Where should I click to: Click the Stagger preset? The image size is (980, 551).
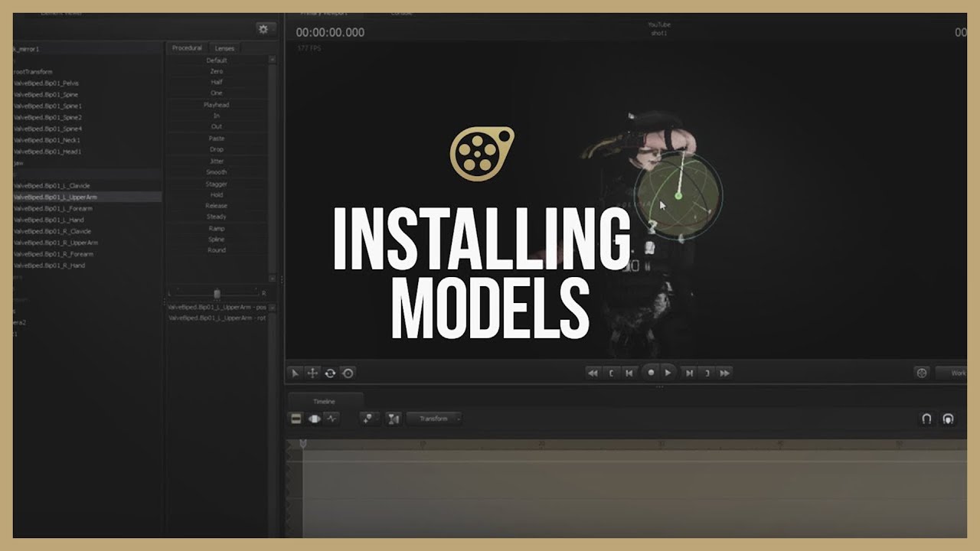click(x=217, y=184)
